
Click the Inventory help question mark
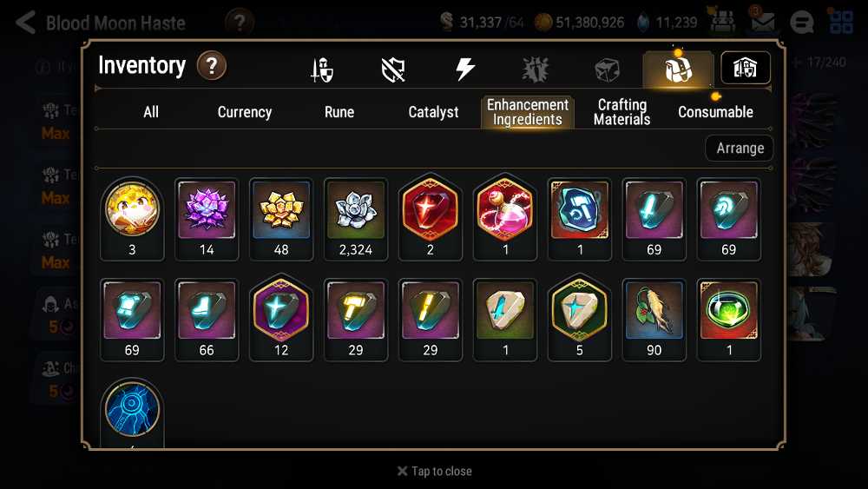coord(212,66)
